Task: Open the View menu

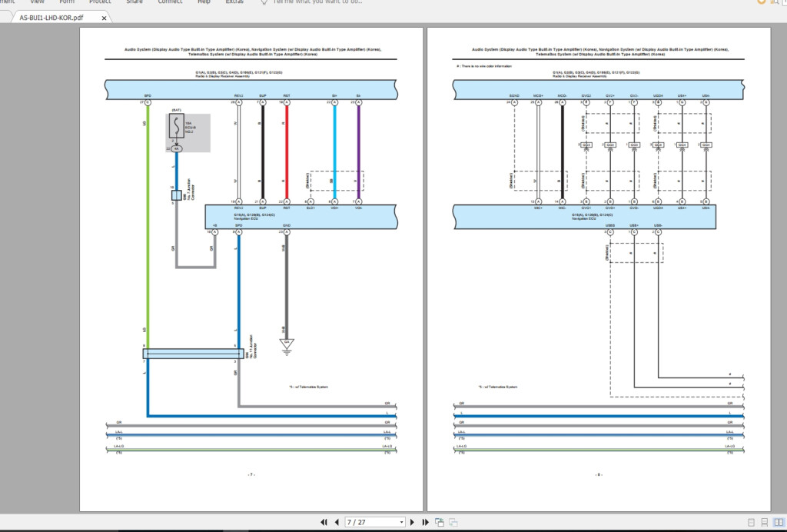Action: pyautogui.click(x=37, y=2)
